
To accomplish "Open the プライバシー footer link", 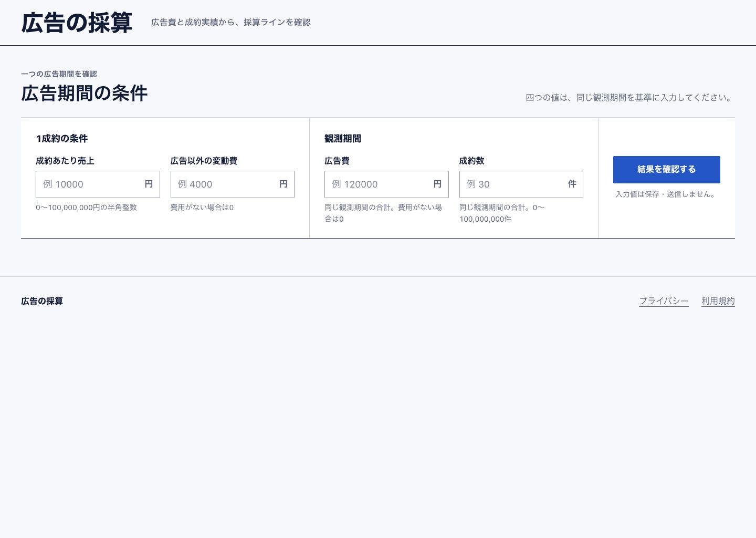I will click(664, 301).
